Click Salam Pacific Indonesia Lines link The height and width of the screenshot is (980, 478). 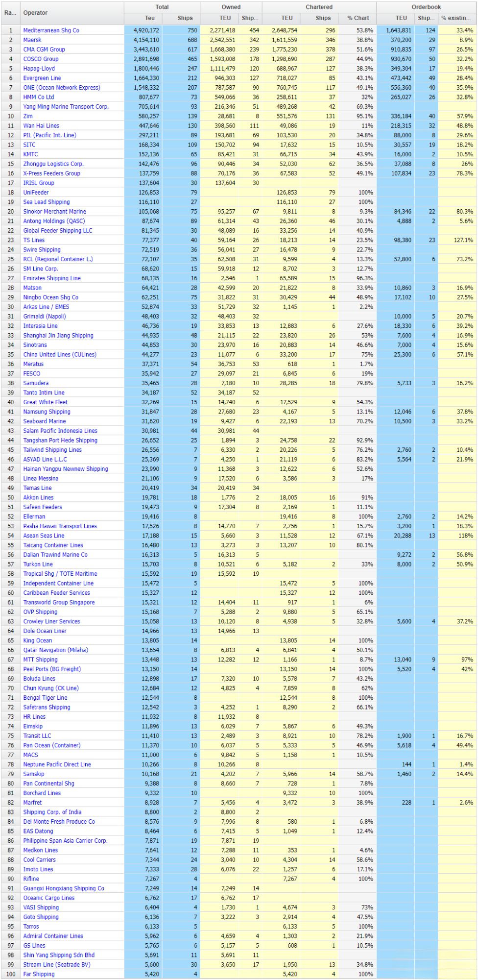click(x=60, y=431)
